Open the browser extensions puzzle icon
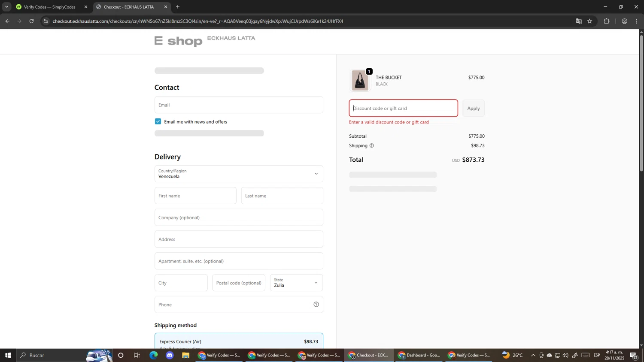 607,21
